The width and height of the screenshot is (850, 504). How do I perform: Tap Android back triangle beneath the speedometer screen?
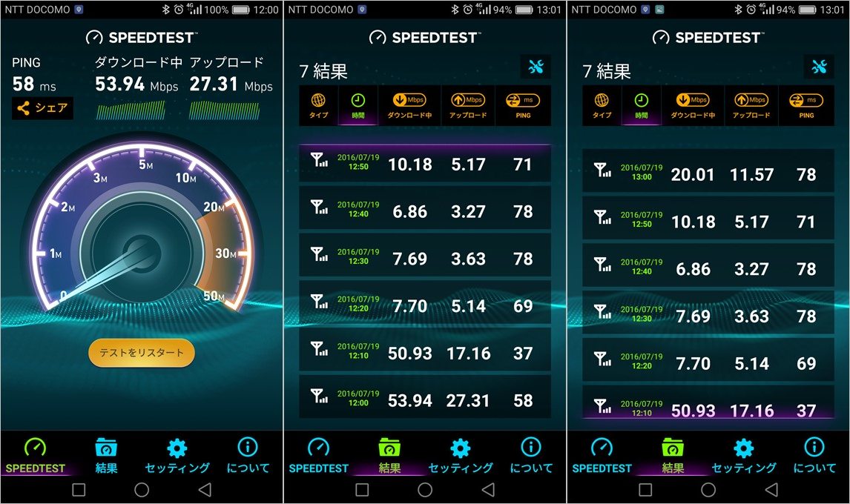[205, 490]
